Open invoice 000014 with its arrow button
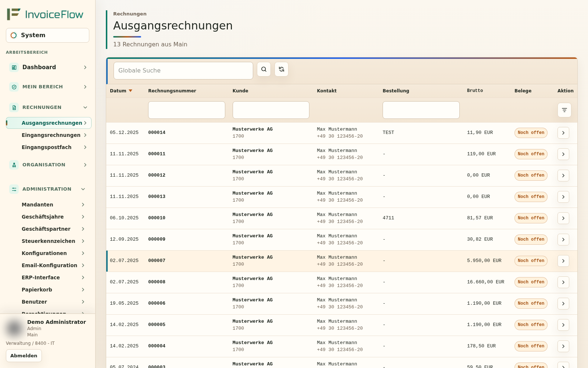Image resolution: width=588 pixels, height=368 pixels. tap(563, 133)
